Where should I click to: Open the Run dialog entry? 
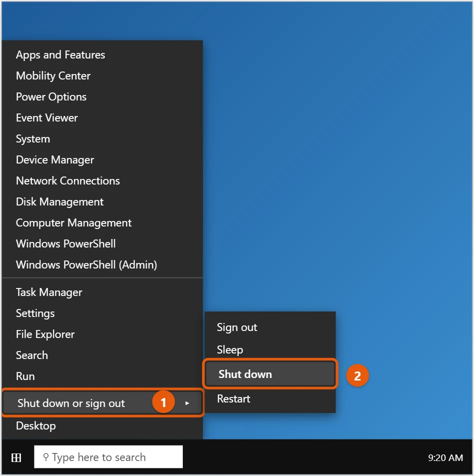[x=102, y=376]
